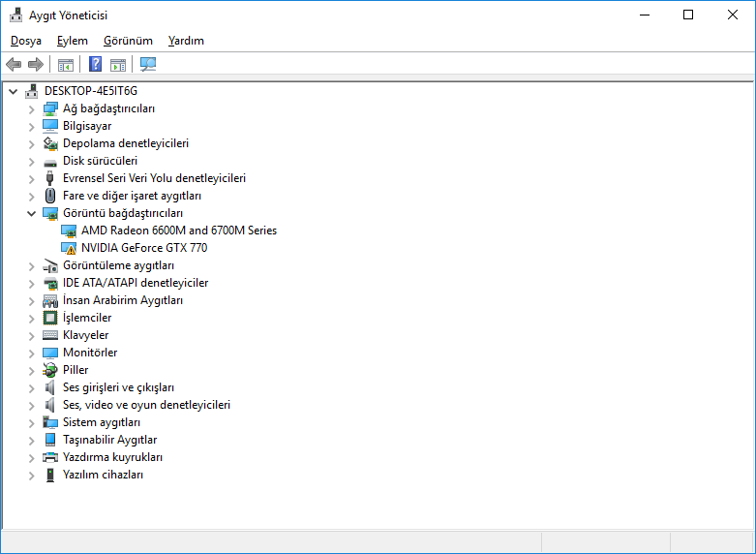Open the Dosya menu
The width and height of the screenshot is (756, 554).
[26, 41]
